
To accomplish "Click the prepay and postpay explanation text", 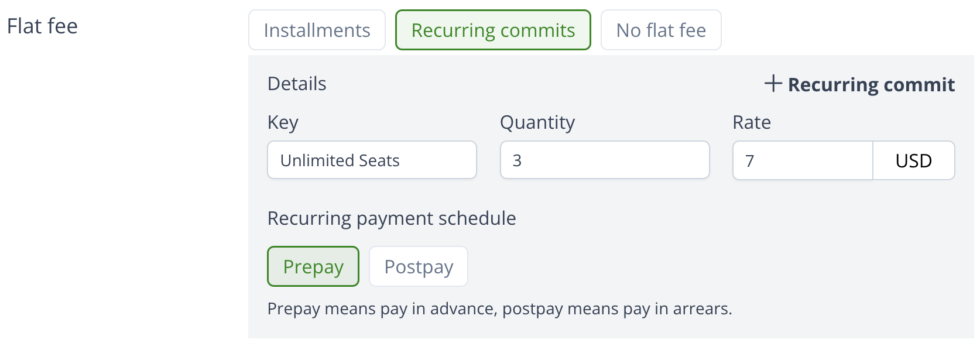I will pos(499,309).
